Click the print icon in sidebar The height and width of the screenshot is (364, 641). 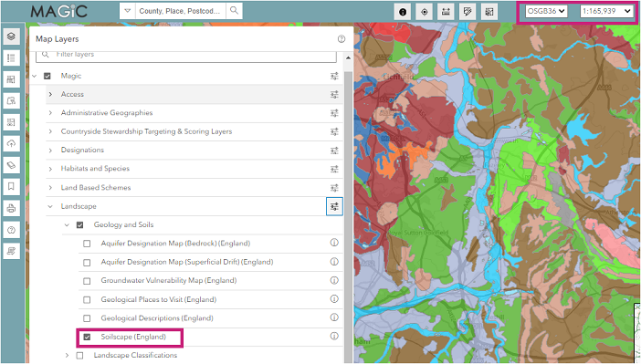pyautogui.click(x=11, y=208)
